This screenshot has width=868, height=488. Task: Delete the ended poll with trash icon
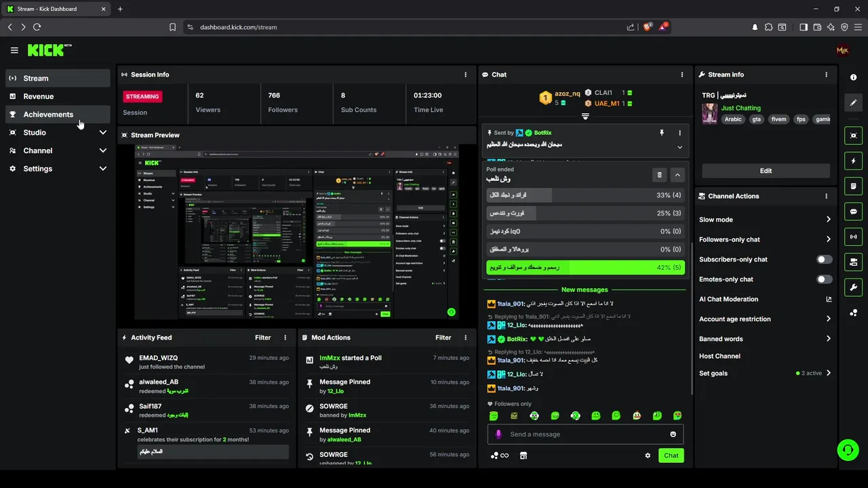pos(659,175)
